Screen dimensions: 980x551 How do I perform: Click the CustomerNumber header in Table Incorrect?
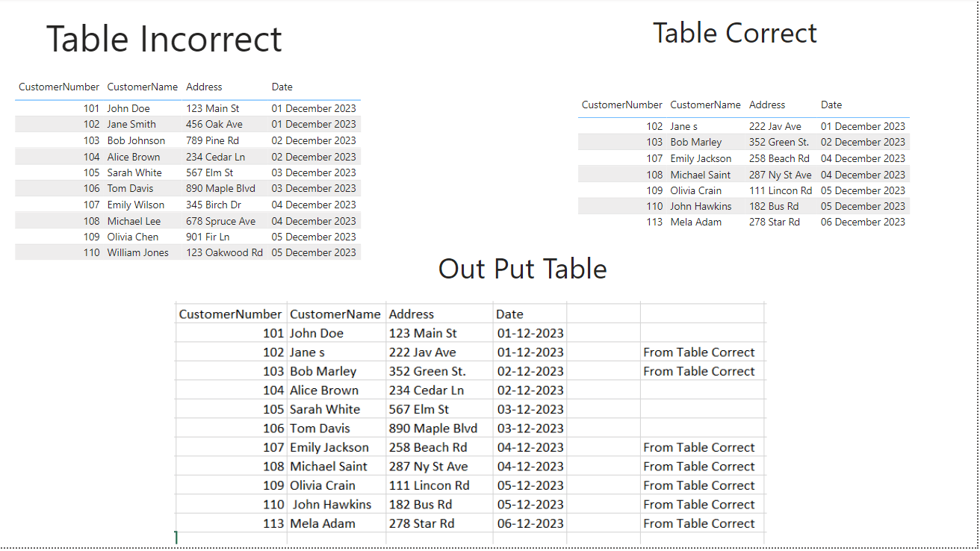coord(58,87)
